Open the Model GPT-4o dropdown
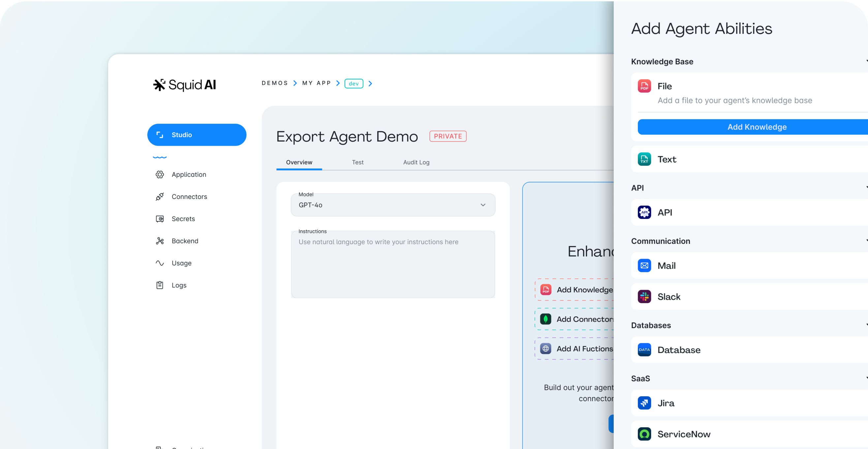 [x=393, y=205]
